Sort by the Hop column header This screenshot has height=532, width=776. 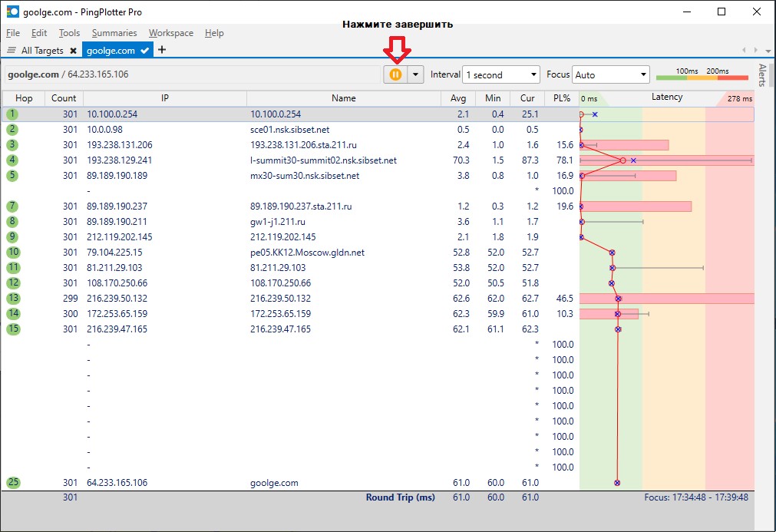pos(24,98)
